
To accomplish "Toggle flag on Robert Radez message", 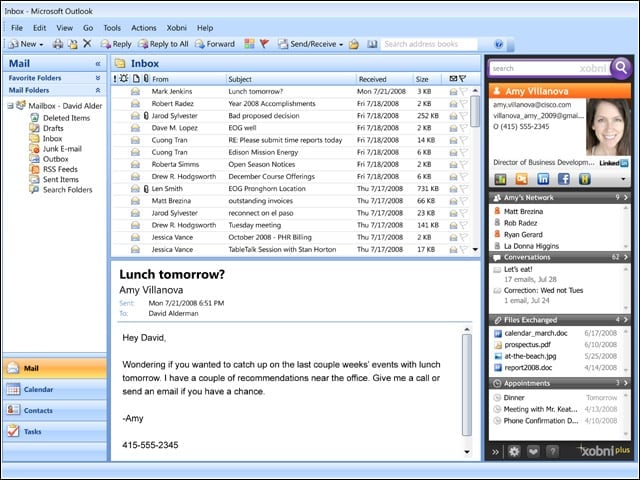I will coord(463,104).
